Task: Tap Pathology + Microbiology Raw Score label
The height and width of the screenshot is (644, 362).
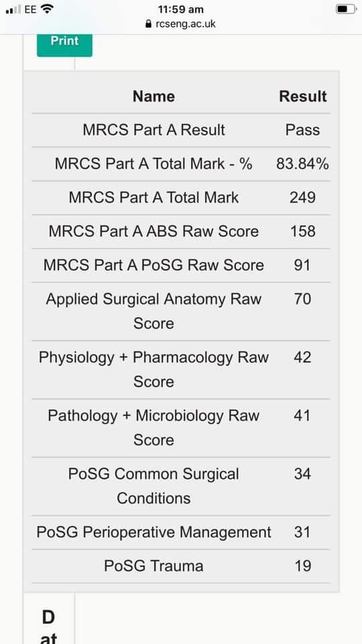Action: pyautogui.click(x=154, y=427)
